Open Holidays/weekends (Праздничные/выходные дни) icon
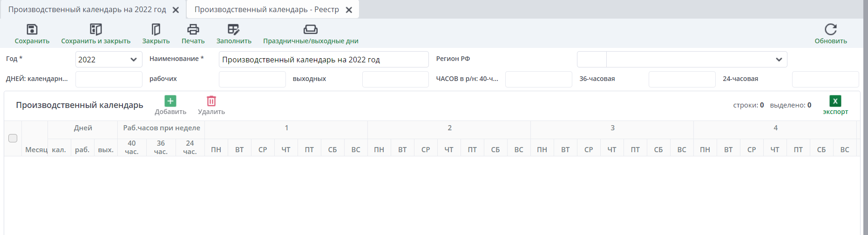 311,30
